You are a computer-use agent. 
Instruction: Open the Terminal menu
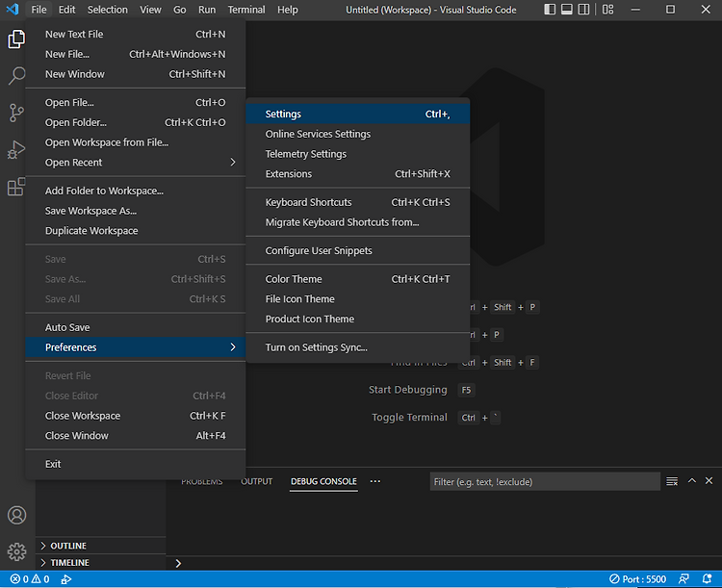click(x=246, y=10)
